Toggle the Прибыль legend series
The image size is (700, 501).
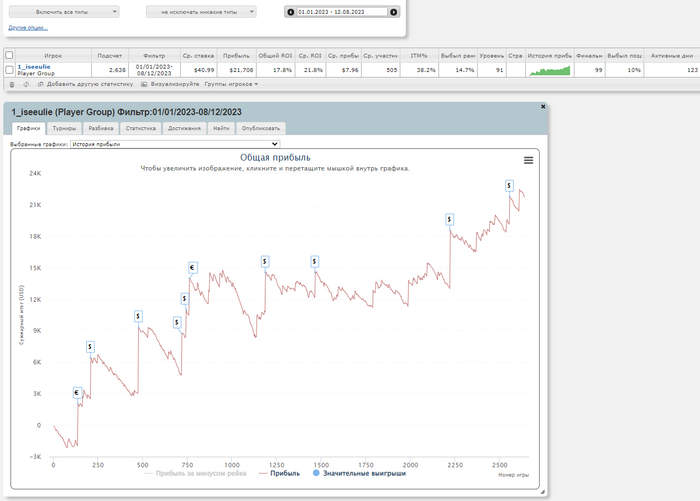pos(279,473)
